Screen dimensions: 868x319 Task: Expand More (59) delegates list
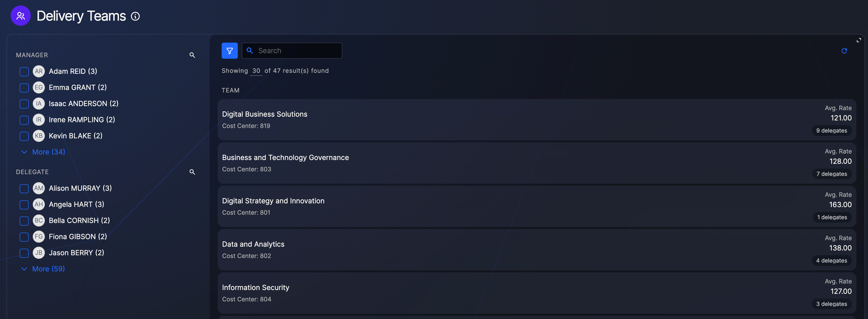coord(48,269)
